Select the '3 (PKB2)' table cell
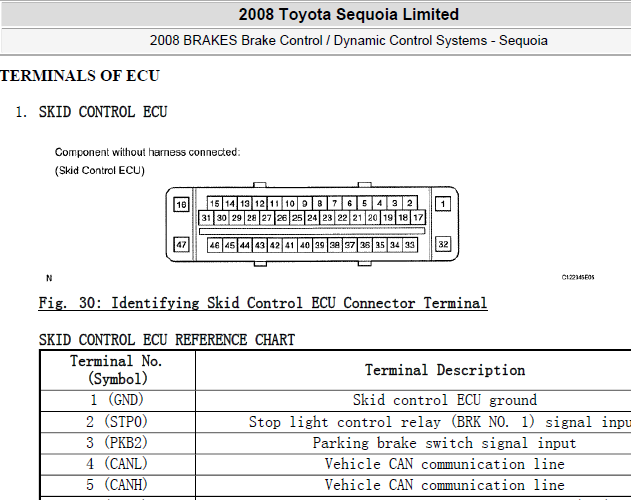Viewport: 631px width, 500px height. [118, 443]
